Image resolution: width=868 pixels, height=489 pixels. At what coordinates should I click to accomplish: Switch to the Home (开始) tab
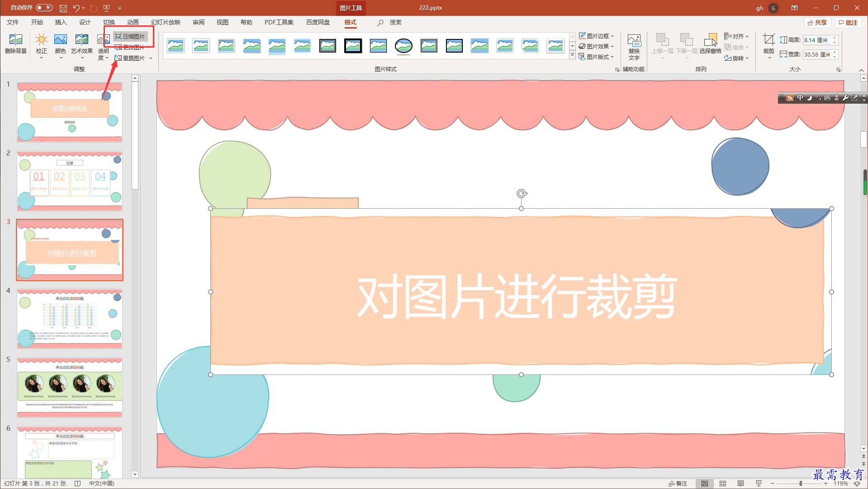tap(37, 22)
